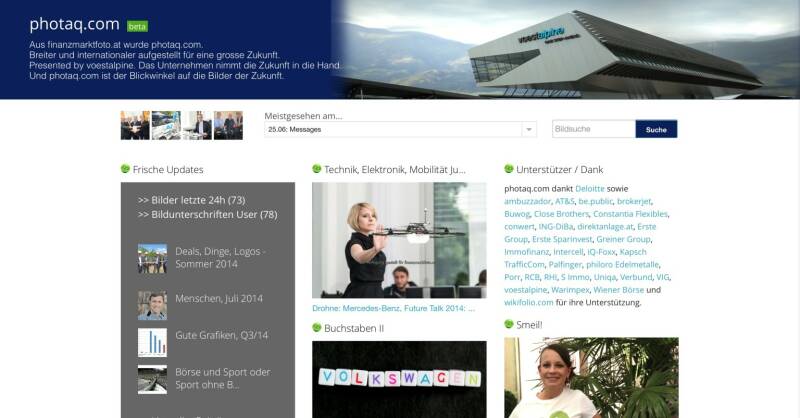Open Börse und Sport thumbnail
The image size is (800, 418).
pos(153,379)
